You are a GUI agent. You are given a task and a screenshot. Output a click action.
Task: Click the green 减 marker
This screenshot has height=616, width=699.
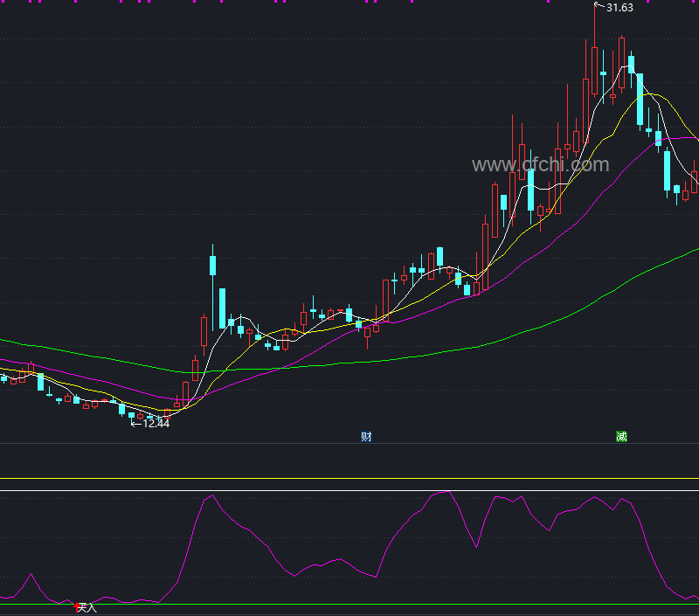tap(621, 436)
